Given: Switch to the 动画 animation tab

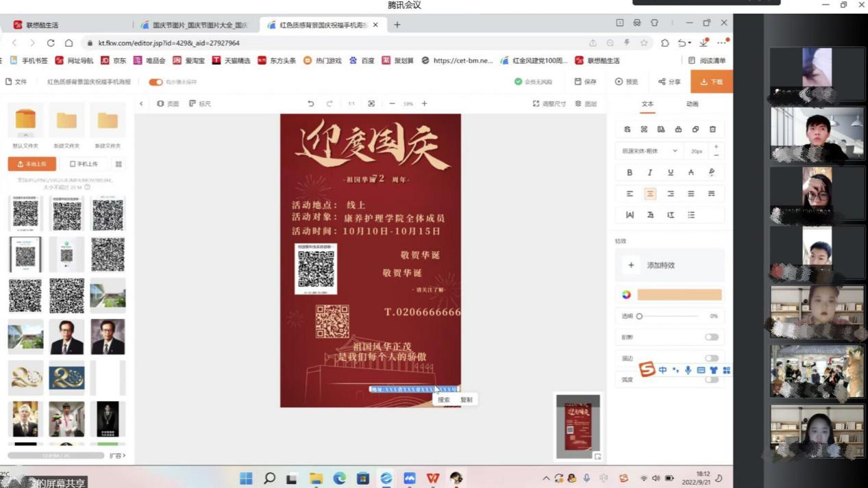Looking at the screenshot, I should click(693, 104).
